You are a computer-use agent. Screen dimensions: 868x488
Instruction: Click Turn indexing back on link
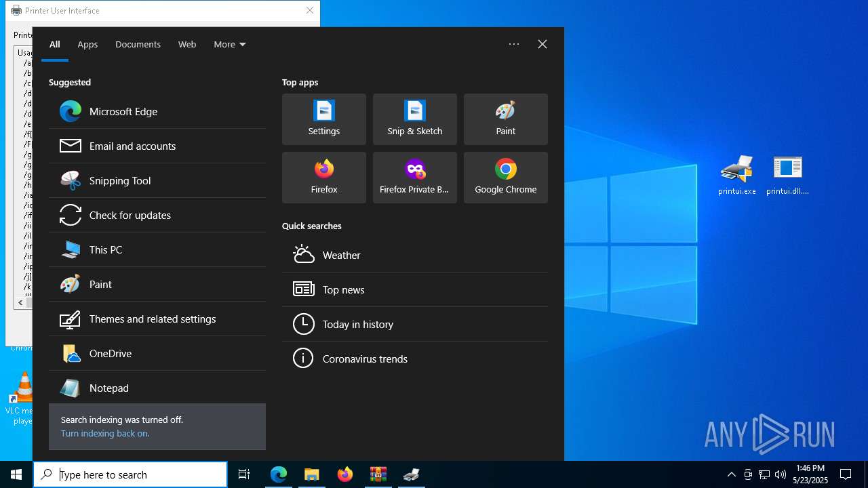pos(105,433)
